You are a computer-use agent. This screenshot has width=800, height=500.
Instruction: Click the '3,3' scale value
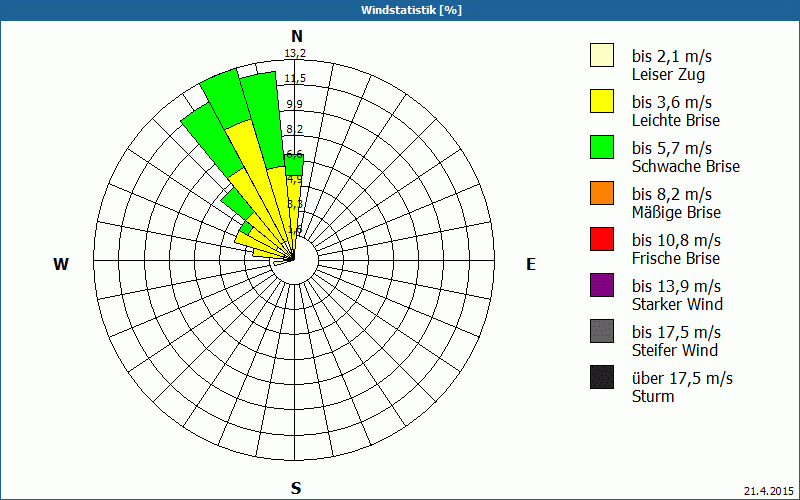295,205
